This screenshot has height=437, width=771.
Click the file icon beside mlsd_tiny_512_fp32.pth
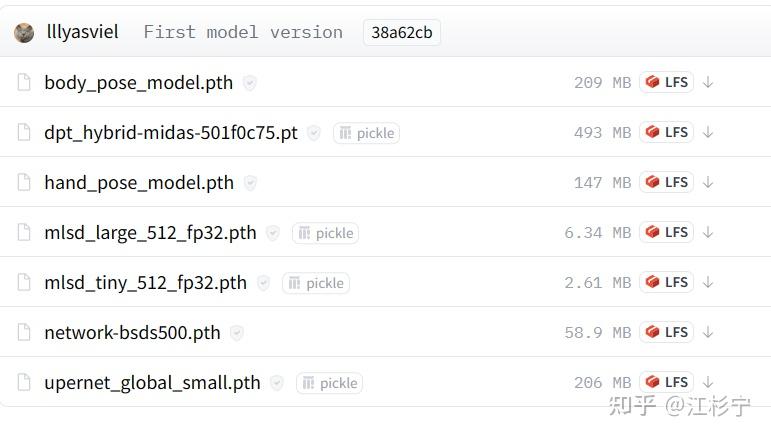point(24,283)
